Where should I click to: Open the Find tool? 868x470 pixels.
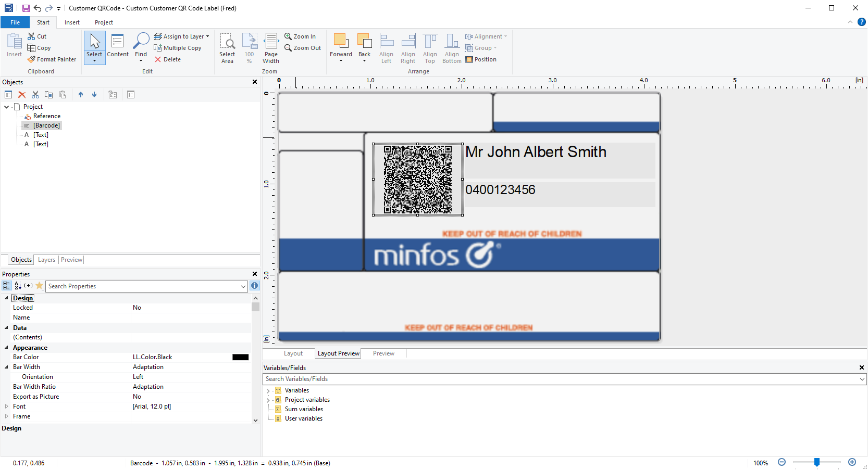coord(141,47)
